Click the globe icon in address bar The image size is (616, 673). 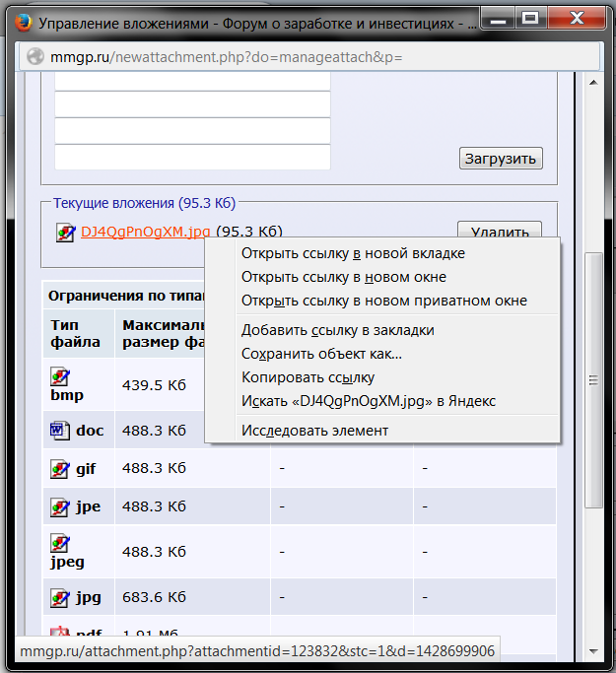34,57
